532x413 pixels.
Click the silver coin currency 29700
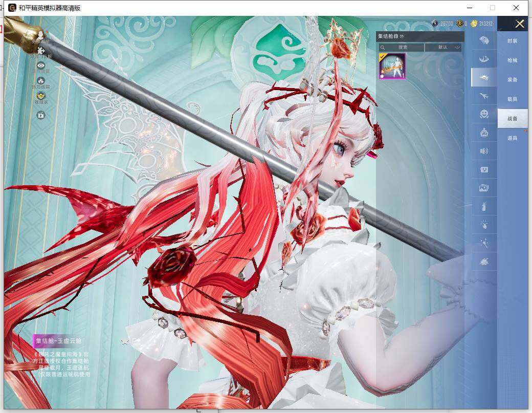coord(435,24)
